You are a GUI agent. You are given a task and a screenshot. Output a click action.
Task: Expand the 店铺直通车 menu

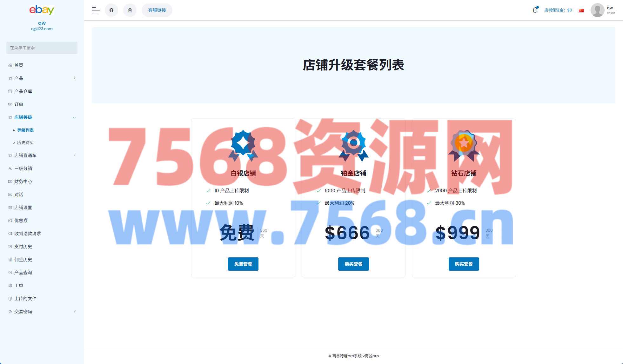point(74,156)
